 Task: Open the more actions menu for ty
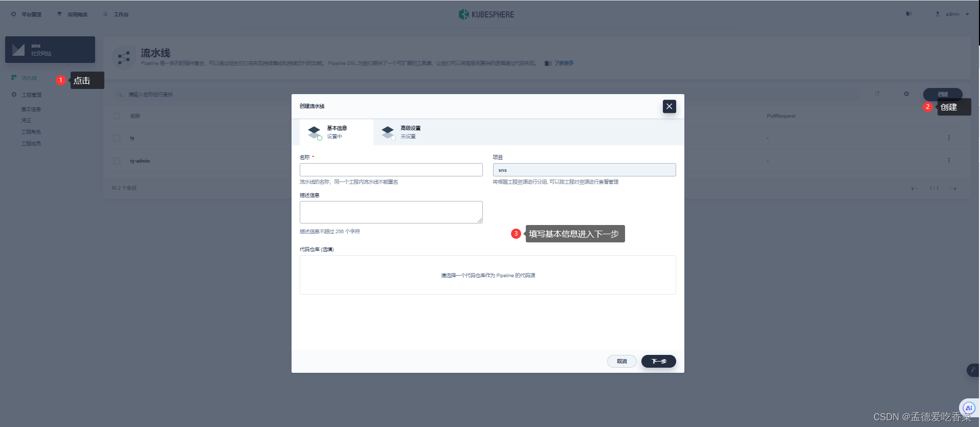949,138
